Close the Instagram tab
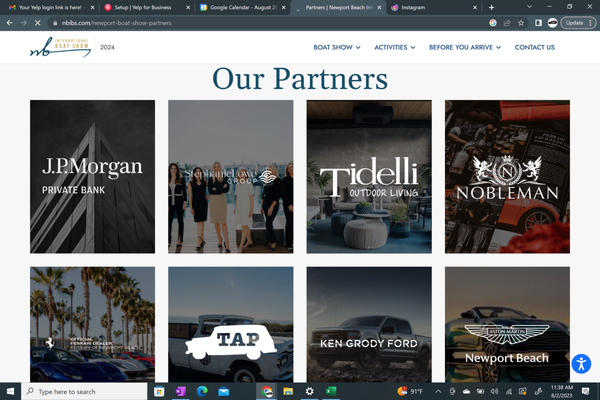600x400 pixels. 475,7
